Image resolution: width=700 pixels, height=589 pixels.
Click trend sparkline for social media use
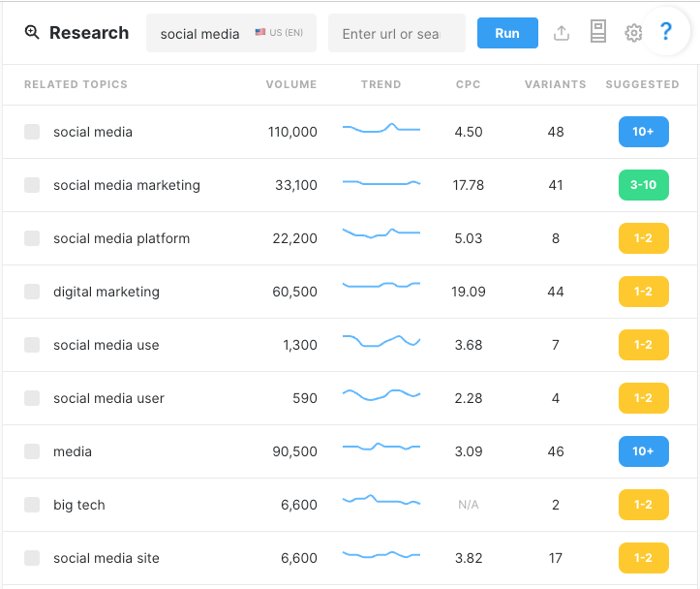tap(381, 342)
